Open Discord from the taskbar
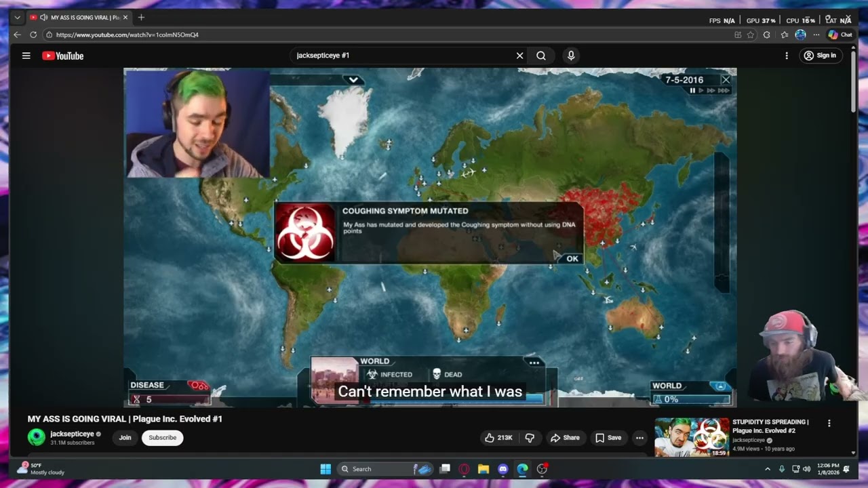 click(503, 468)
